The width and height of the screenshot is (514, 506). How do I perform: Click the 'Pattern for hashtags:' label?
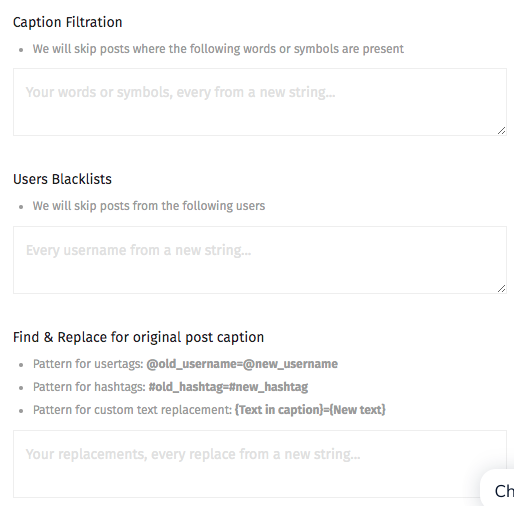coord(89,387)
